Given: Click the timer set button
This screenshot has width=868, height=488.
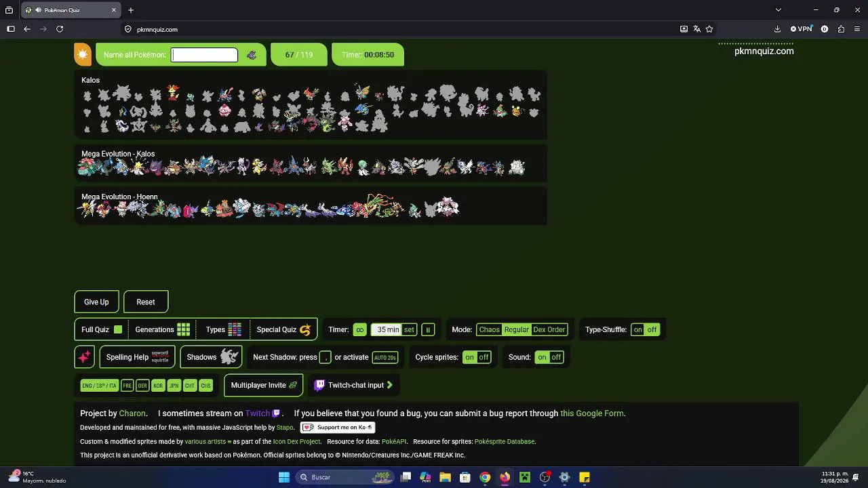Looking at the screenshot, I should (409, 330).
